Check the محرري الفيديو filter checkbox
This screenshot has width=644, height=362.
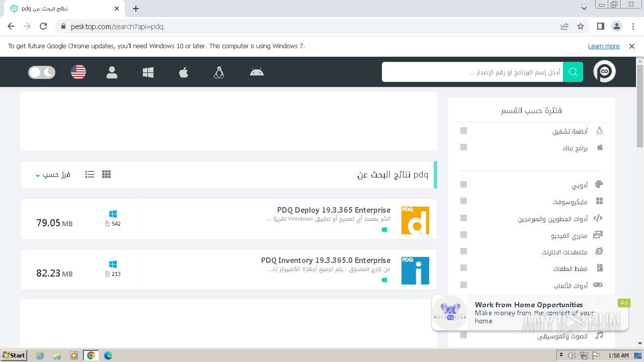point(464,235)
